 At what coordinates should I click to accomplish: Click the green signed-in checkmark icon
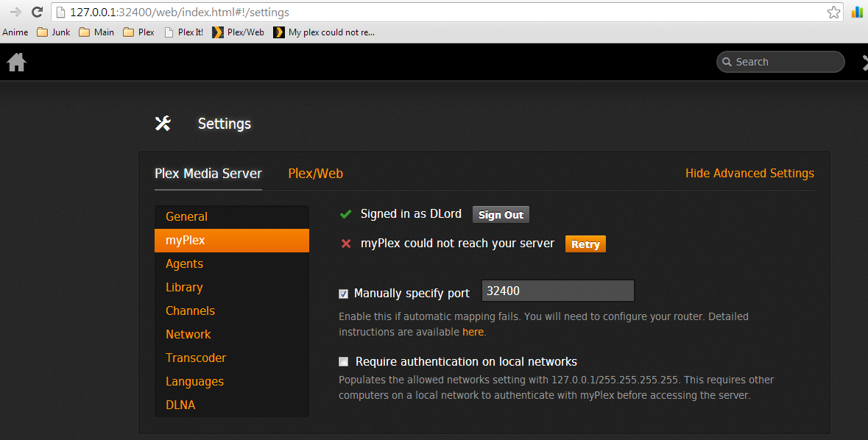pyautogui.click(x=345, y=214)
